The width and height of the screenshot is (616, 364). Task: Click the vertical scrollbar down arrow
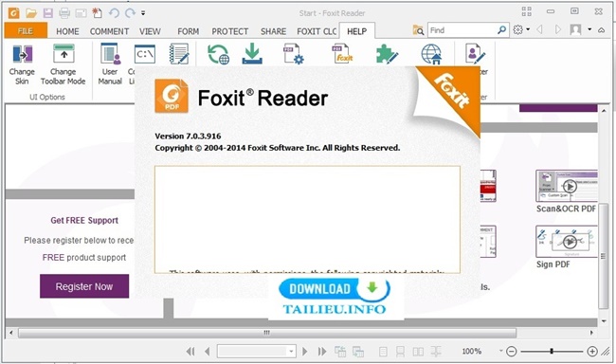pos(604,321)
